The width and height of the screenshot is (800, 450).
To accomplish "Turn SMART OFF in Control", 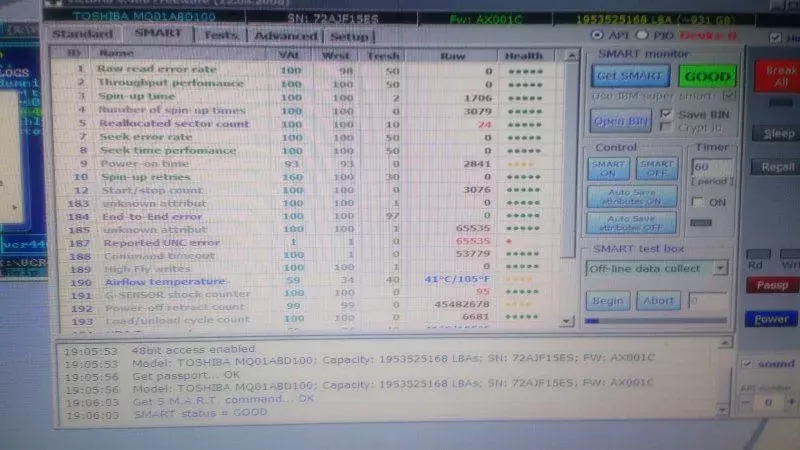I will coord(657,169).
